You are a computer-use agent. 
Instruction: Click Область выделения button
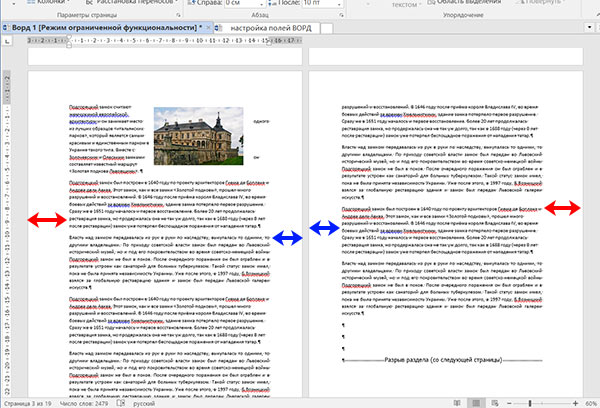pos(464,2)
